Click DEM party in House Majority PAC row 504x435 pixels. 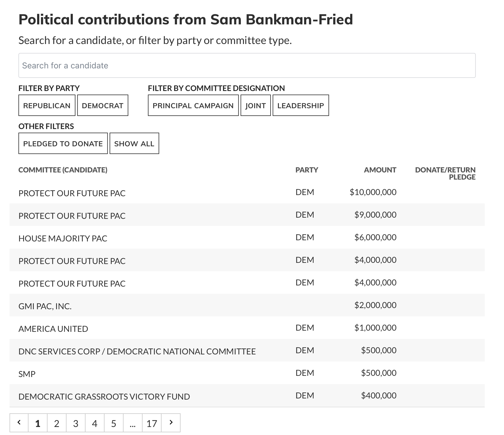305,237
